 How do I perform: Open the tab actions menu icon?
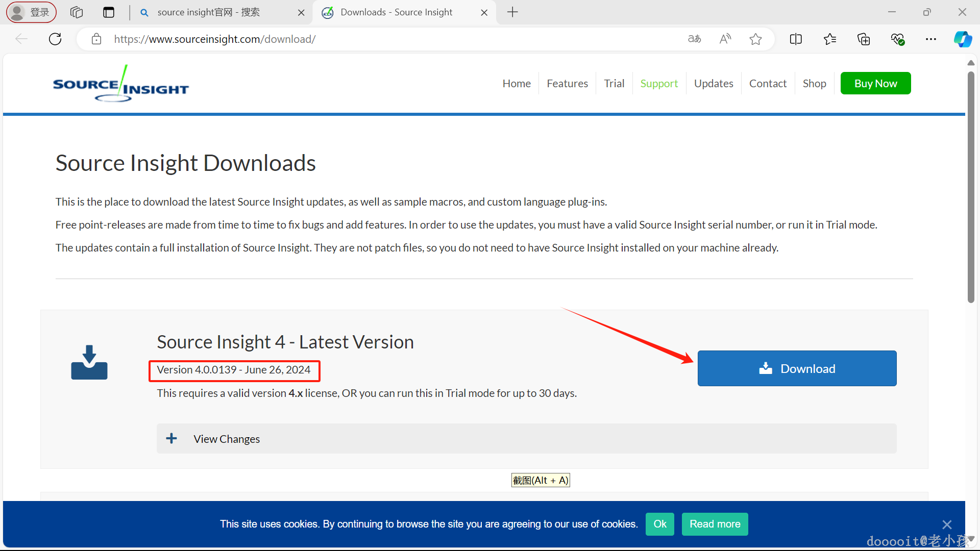[x=109, y=12]
